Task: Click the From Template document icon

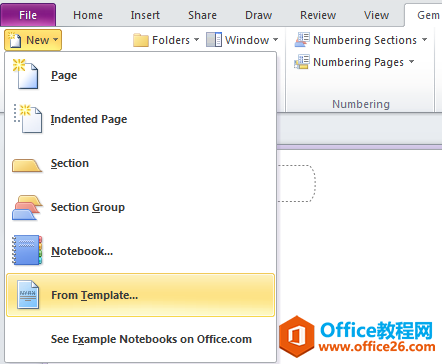Action: tap(28, 295)
